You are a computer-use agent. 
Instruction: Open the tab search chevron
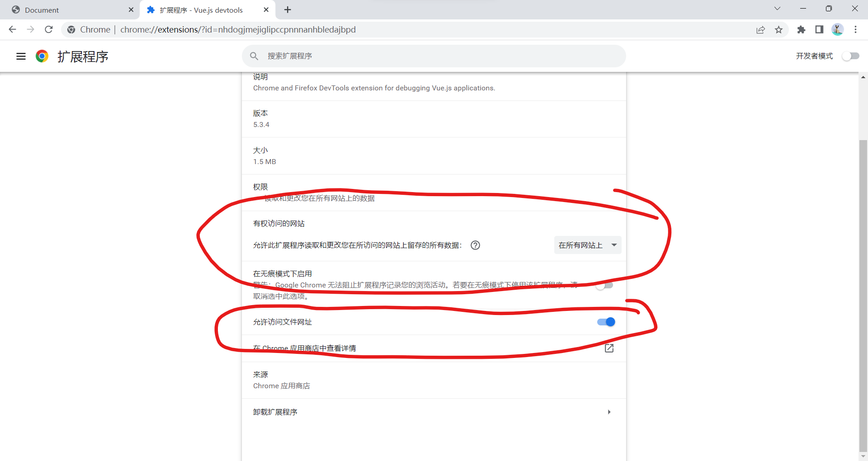(777, 9)
